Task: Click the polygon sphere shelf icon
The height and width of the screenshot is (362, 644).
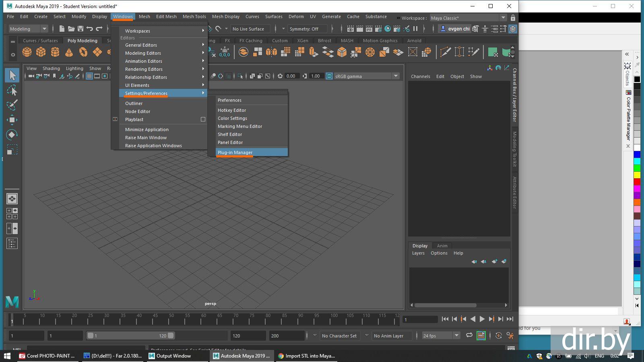Action: click(x=27, y=52)
